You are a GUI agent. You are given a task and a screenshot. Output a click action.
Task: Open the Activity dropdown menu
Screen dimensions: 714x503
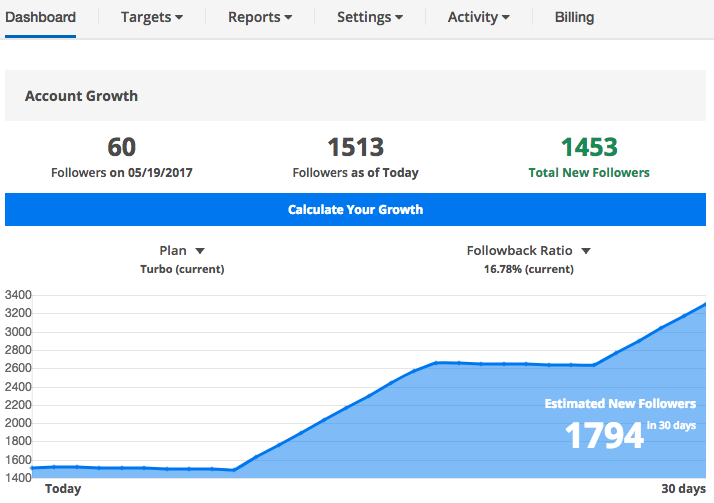pyautogui.click(x=478, y=17)
